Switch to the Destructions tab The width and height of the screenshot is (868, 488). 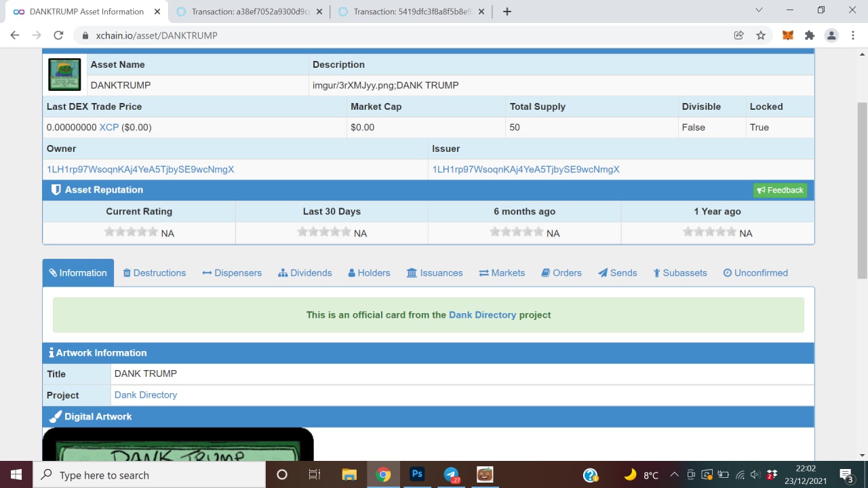[x=154, y=272]
